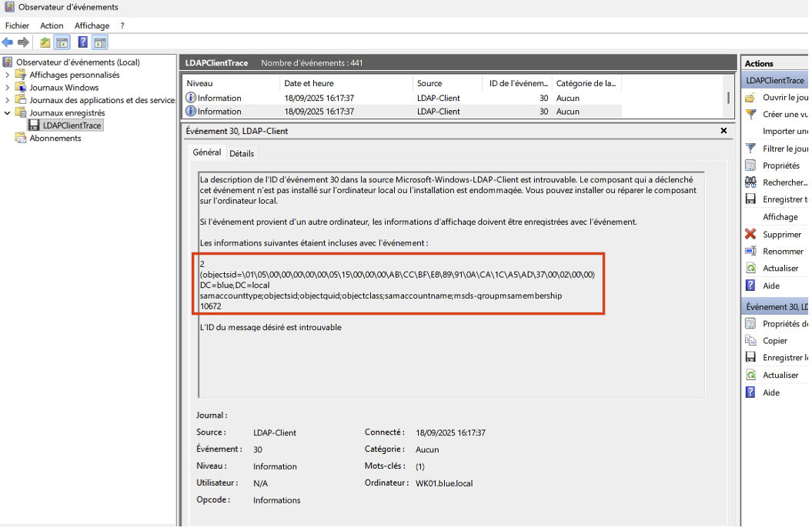Click the blue Help toolbar icon
This screenshot has height=531, width=812.
pos(83,42)
